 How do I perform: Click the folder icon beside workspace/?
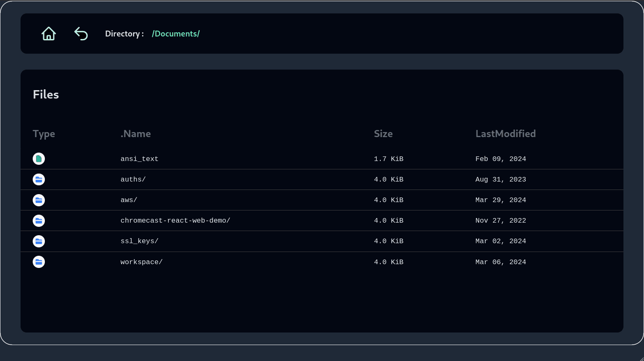click(39, 262)
